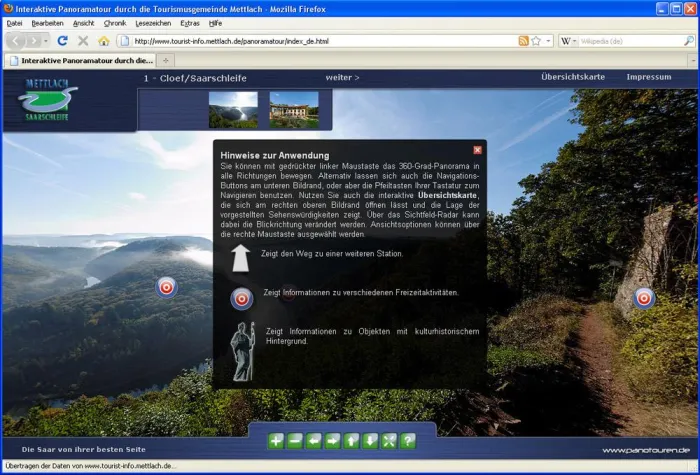Screen dimensions: 700x475
Task: Open the Übersichtskarte overview map
Action: point(573,77)
